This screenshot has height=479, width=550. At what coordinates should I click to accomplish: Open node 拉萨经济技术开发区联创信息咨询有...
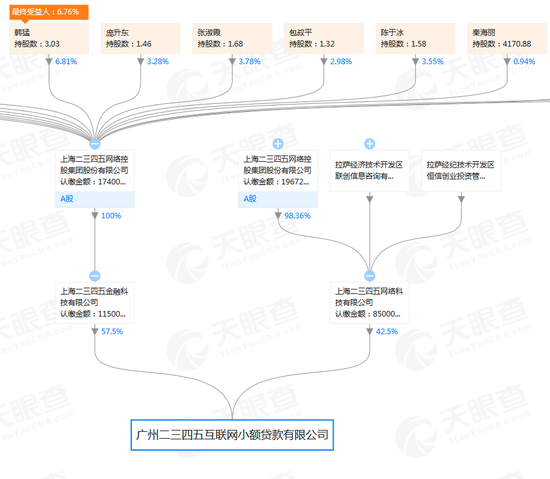click(369, 171)
